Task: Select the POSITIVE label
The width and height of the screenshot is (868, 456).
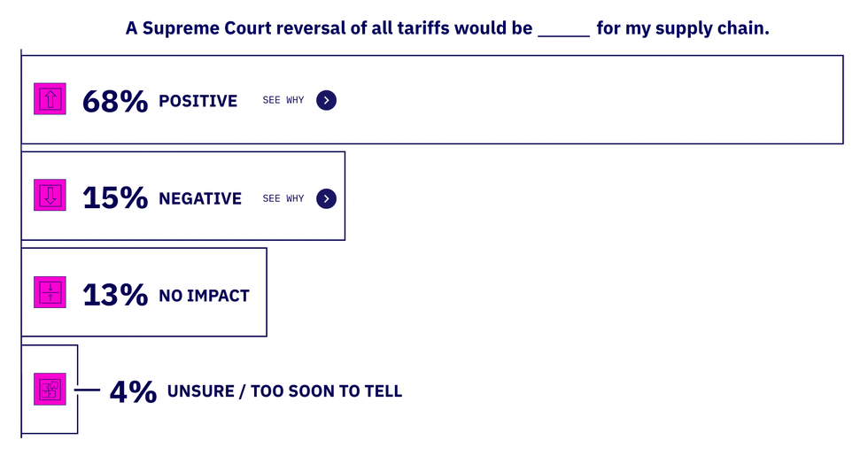Action: [198, 101]
